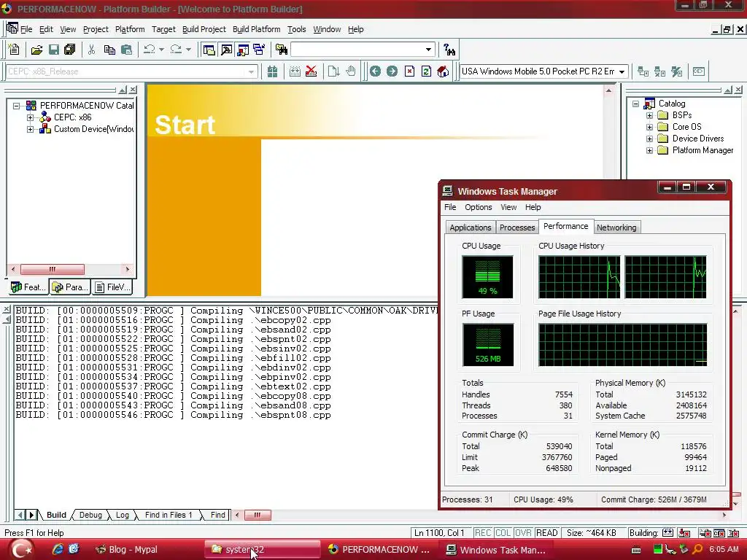The height and width of the screenshot is (560, 747).
Task: Switch to the Find in Files 1 tab
Action: pos(169,515)
